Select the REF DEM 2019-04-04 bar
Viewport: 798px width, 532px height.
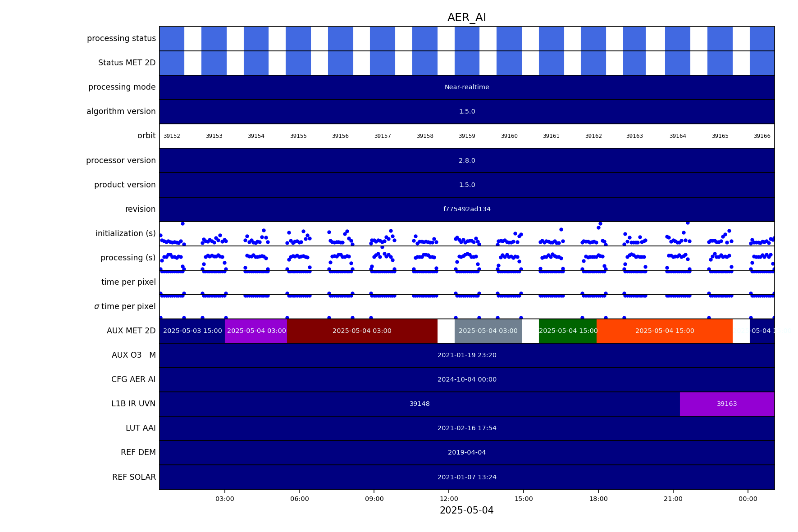(467, 453)
